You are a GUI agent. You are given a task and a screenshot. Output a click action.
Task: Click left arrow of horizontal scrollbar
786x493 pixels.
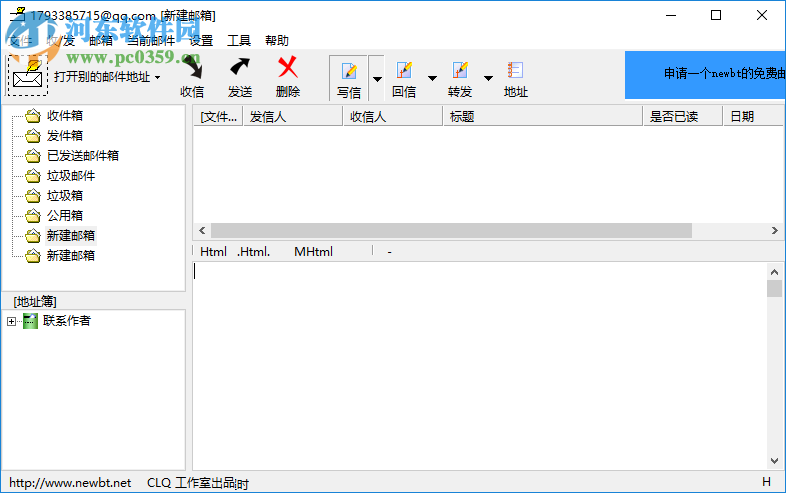coord(202,231)
